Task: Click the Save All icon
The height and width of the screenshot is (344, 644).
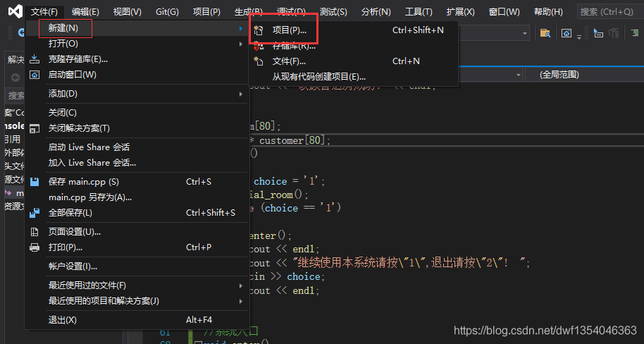Action: tap(34, 213)
